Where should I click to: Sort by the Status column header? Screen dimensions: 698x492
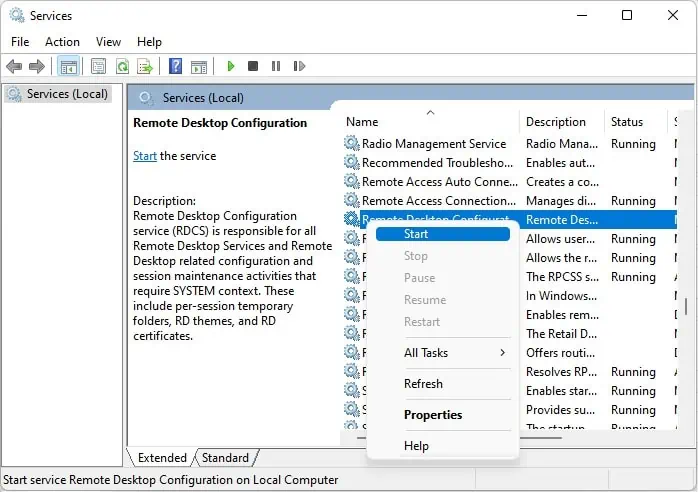point(636,122)
